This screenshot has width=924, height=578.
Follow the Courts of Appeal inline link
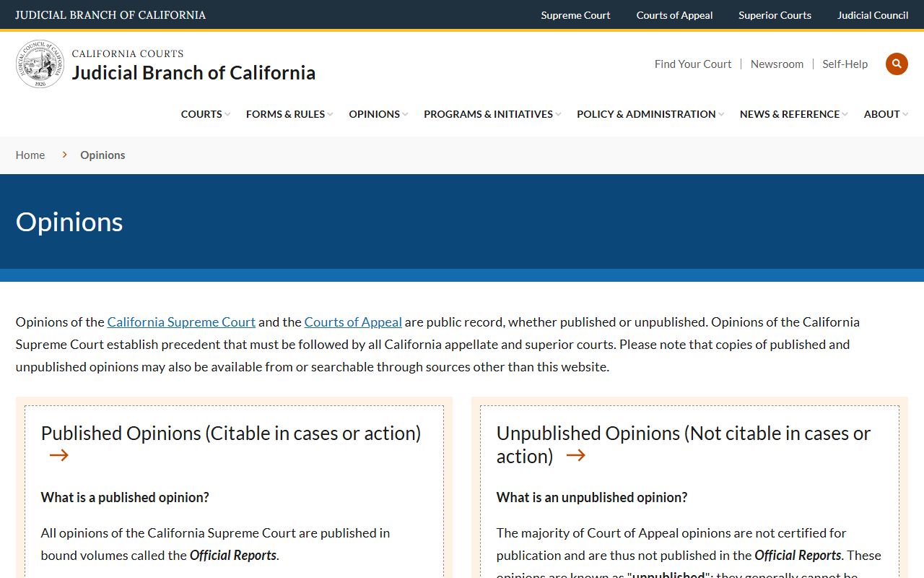pos(353,322)
